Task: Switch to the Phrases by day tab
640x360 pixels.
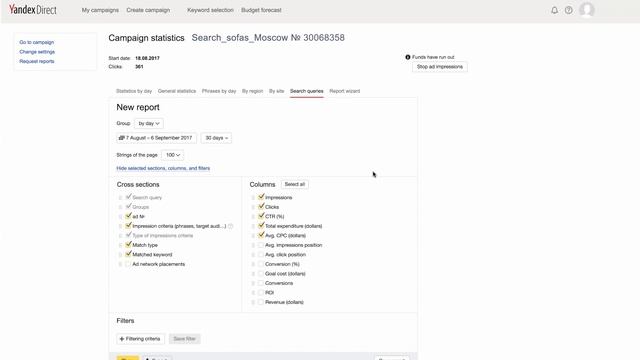Action: point(219,91)
